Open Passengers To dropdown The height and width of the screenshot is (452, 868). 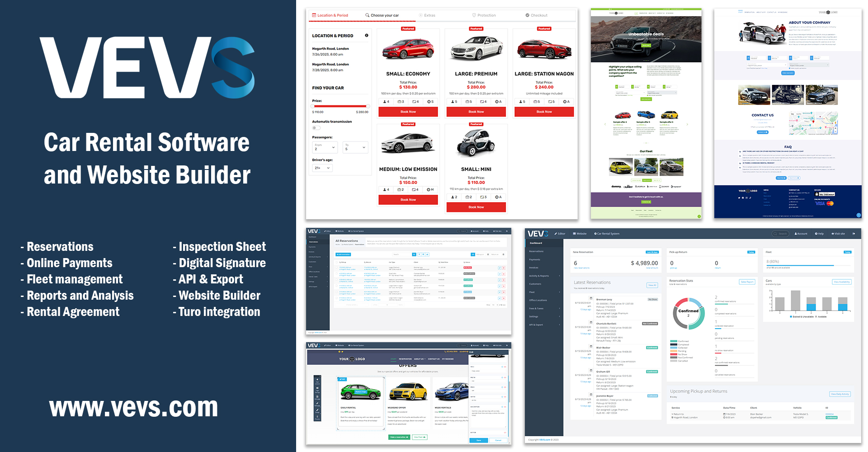tap(356, 147)
